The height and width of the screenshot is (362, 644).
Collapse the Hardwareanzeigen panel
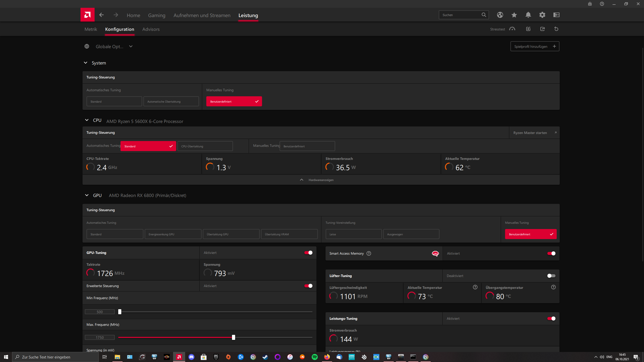[x=301, y=180]
